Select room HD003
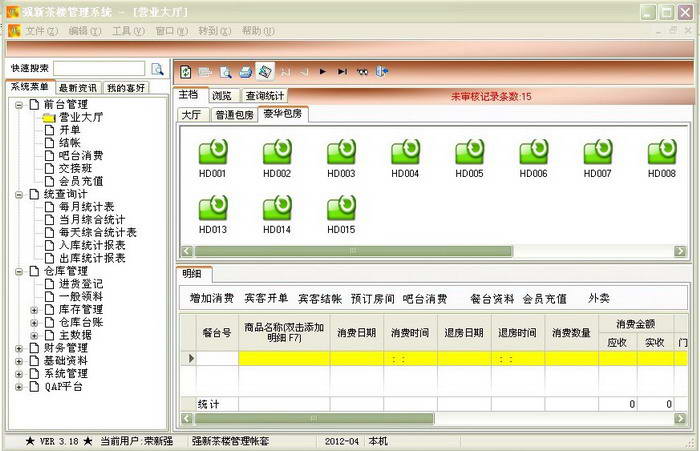The height and width of the screenshot is (451, 700). pyautogui.click(x=341, y=158)
